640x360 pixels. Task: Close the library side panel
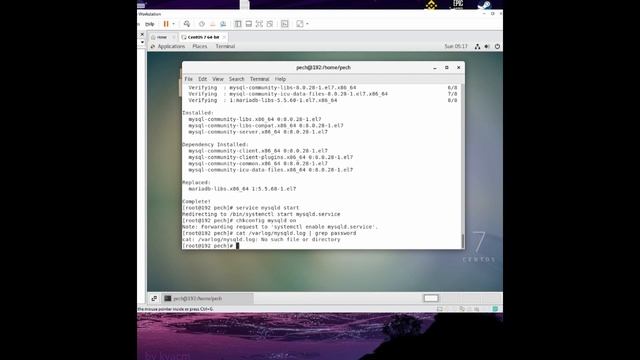click(x=142, y=35)
